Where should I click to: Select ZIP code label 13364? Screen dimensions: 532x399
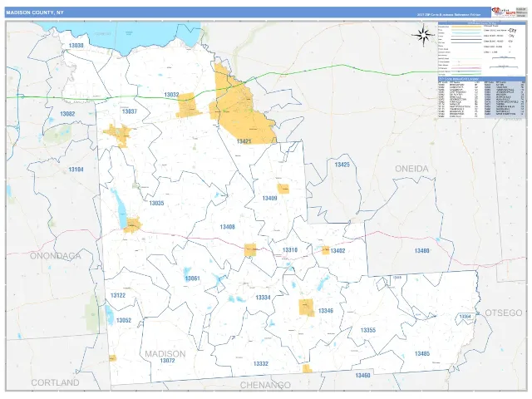pos(465,317)
